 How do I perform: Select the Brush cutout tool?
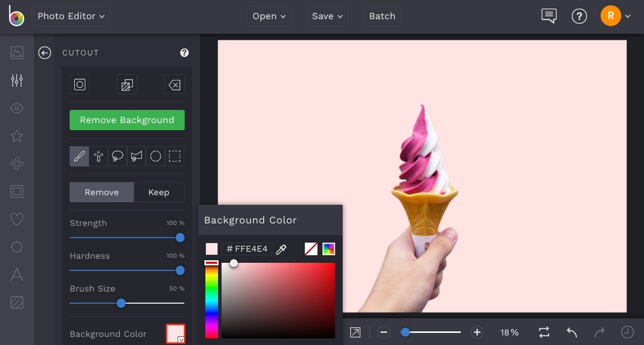[79, 156]
